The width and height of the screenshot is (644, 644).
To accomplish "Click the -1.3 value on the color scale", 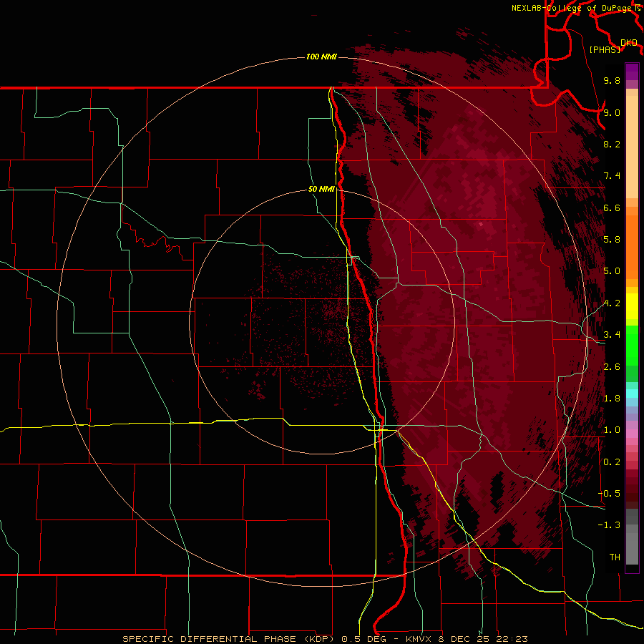I will click(609, 525).
